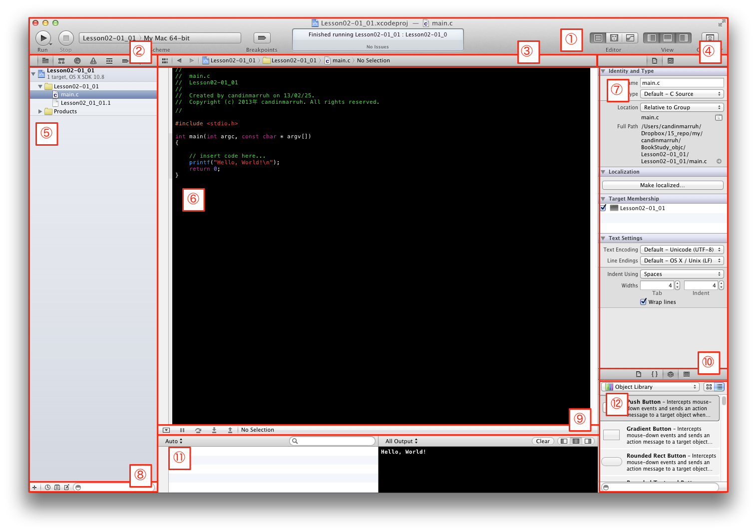Viewport: 756px width, 532px height.
Task: Select main.c in the project navigator
Action: tap(93, 94)
